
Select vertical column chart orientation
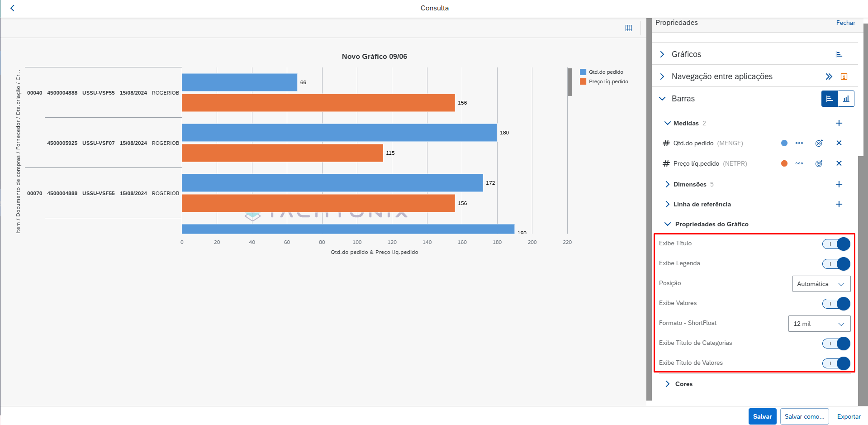846,99
